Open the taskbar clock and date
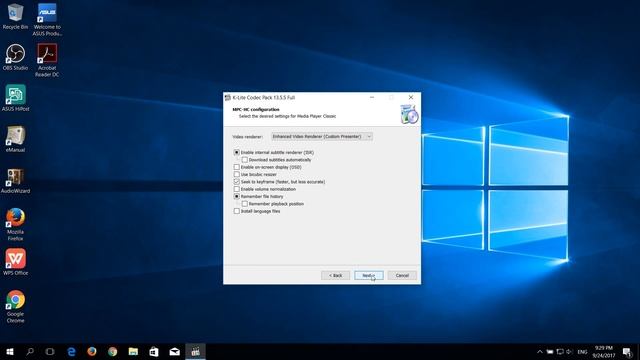Viewport: 640px width, 360px height. 604,352
